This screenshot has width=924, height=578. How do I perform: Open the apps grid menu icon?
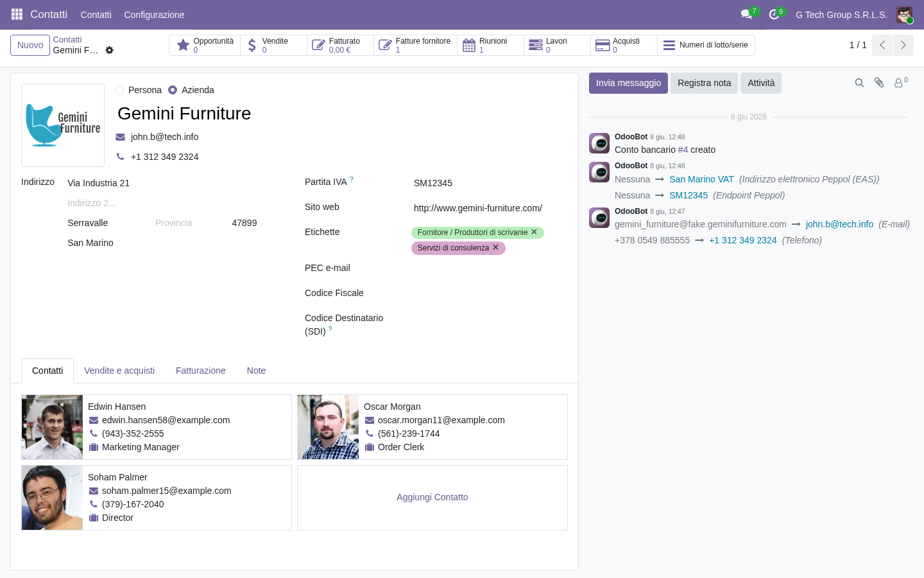[17, 14]
